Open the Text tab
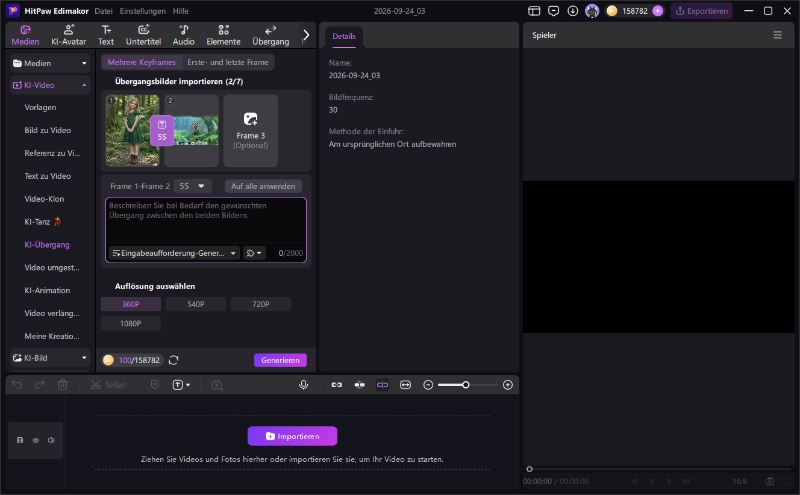Viewport: 800px width, 495px height. pos(106,35)
